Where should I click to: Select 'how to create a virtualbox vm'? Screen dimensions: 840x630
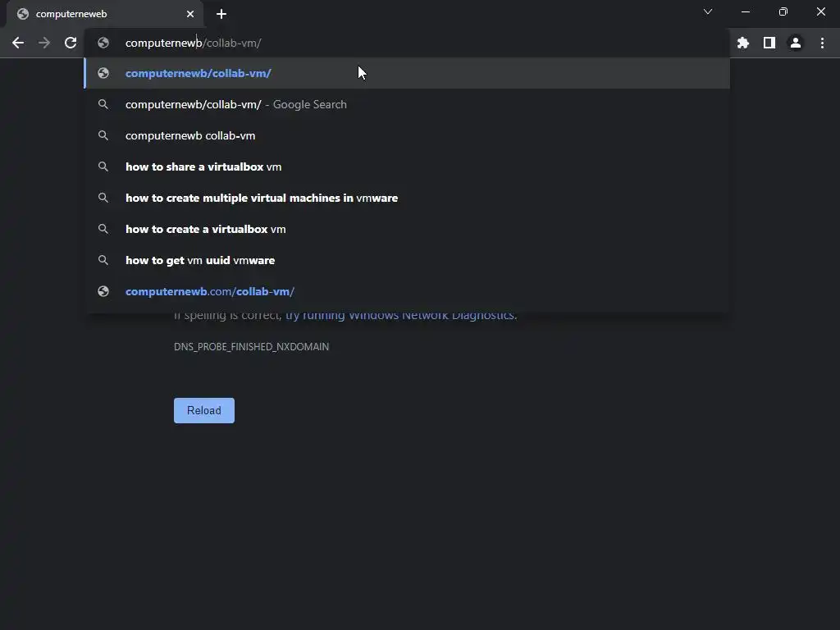407,229
